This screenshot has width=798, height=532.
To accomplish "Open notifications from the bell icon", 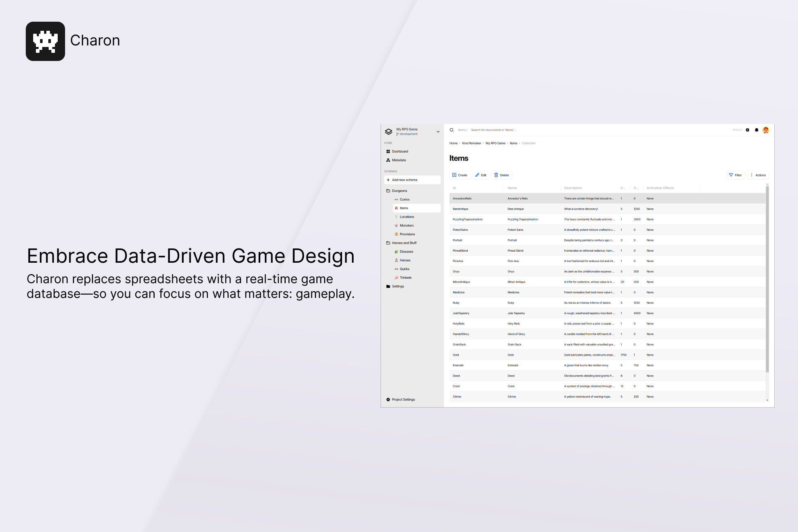I will click(757, 130).
